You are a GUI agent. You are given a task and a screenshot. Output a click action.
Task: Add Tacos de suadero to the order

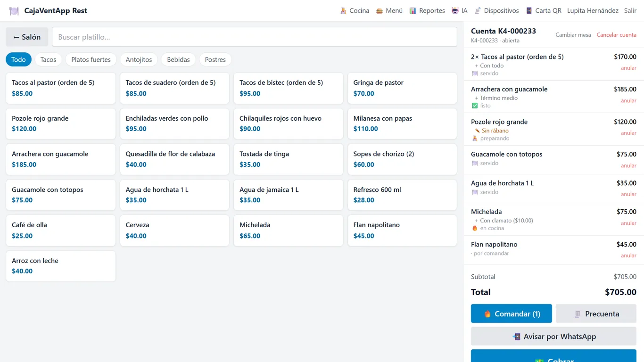174,88
